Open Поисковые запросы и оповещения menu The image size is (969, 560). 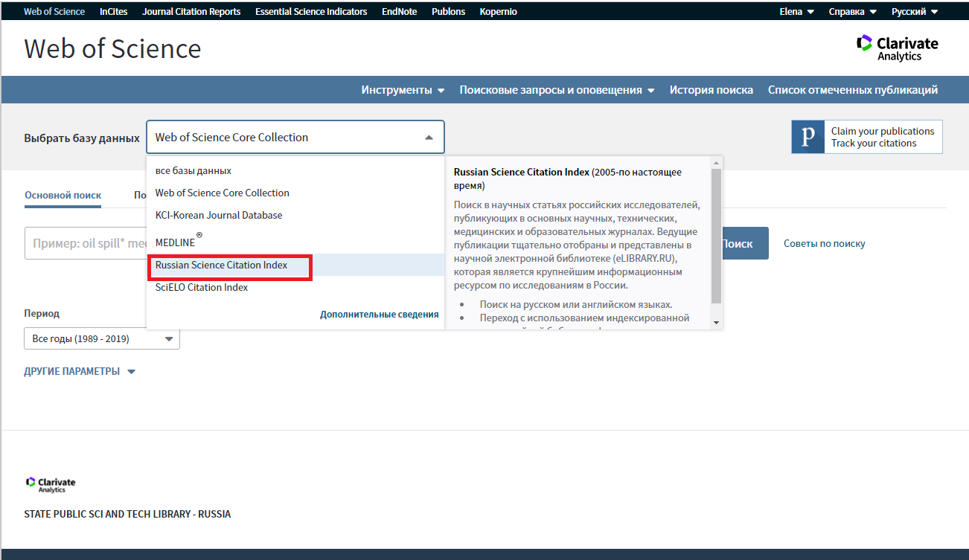click(x=557, y=90)
